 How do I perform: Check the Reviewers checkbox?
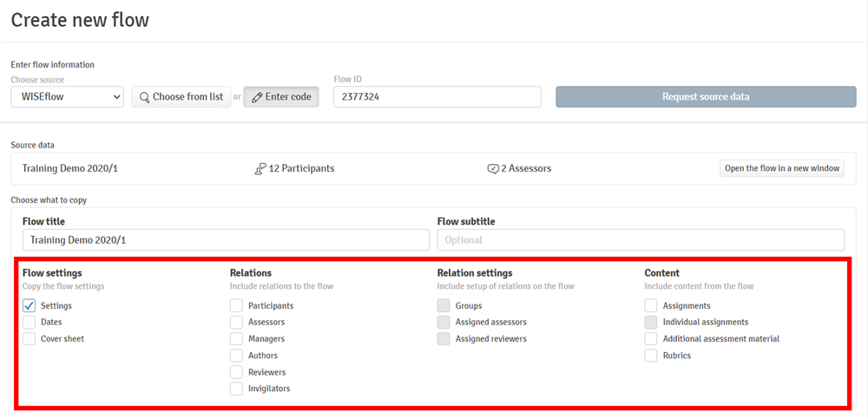coord(236,372)
